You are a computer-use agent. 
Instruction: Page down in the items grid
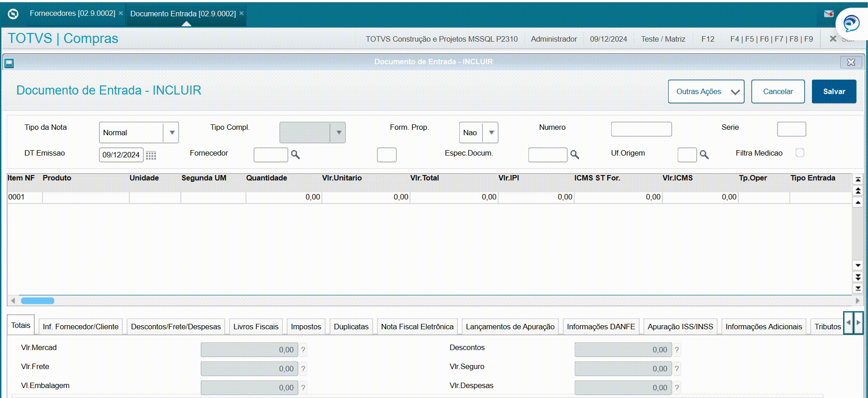coord(858,276)
